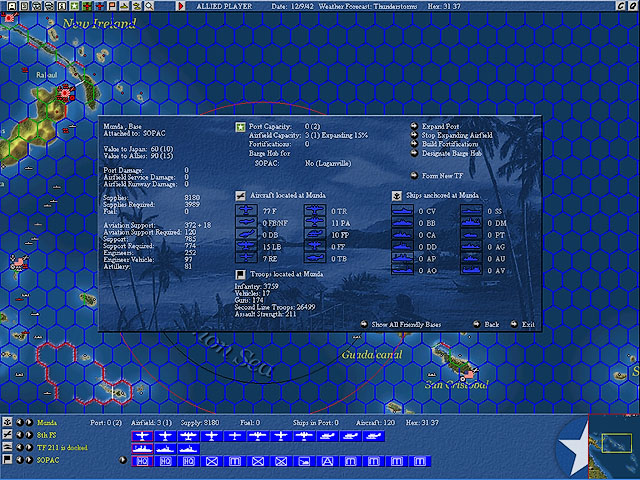The image size is (640, 480).
Task: Click previous arrow on SOPAC row
Action: (20, 460)
